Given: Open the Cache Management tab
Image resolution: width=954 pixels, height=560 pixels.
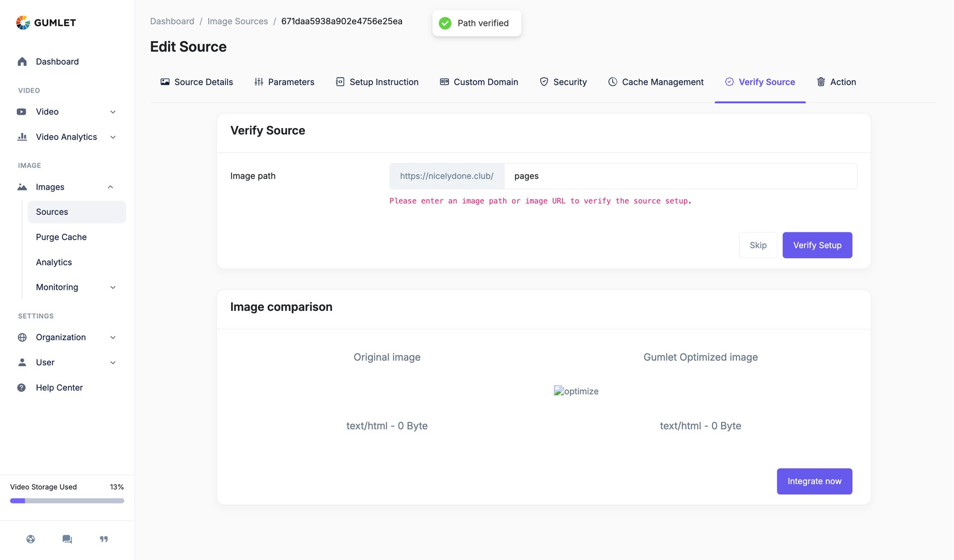Looking at the screenshot, I should click(x=662, y=82).
